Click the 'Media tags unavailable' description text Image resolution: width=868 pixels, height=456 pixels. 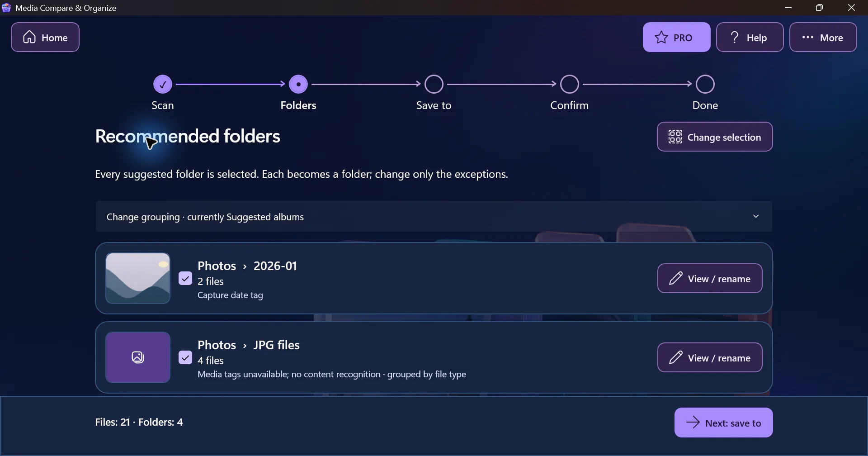pyautogui.click(x=332, y=375)
